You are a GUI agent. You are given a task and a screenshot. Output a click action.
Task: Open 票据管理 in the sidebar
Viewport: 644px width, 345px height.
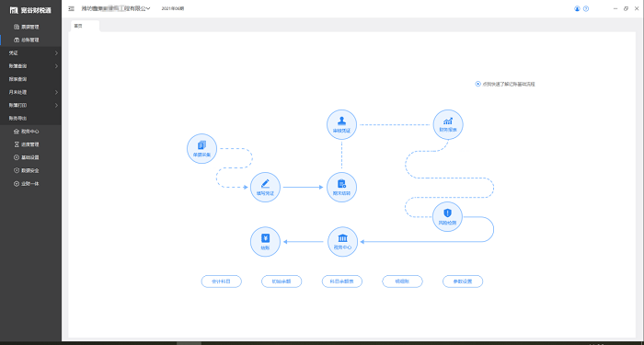pyautogui.click(x=30, y=27)
